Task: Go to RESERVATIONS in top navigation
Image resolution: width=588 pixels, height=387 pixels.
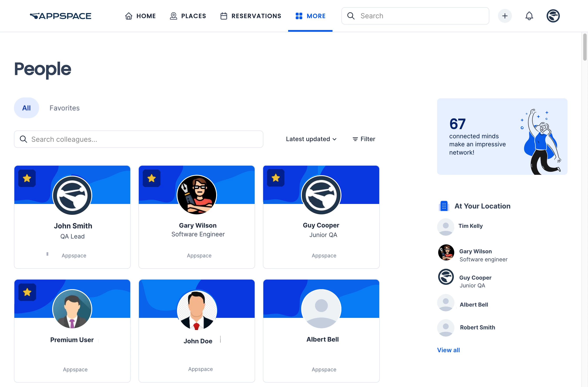Action: point(251,16)
